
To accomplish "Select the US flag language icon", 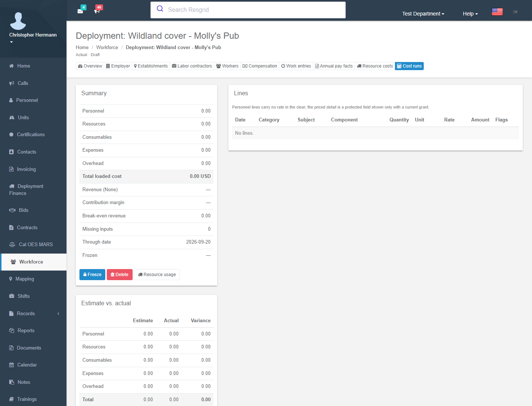I will pyautogui.click(x=497, y=12).
